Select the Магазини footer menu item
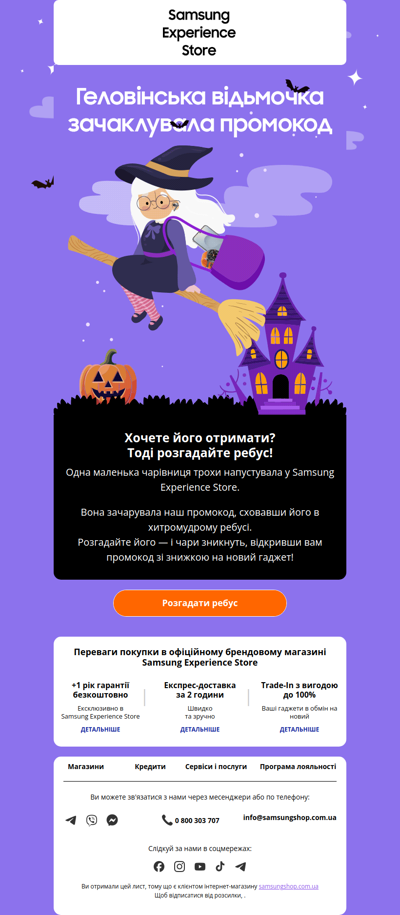400x915 pixels. [86, 767]
